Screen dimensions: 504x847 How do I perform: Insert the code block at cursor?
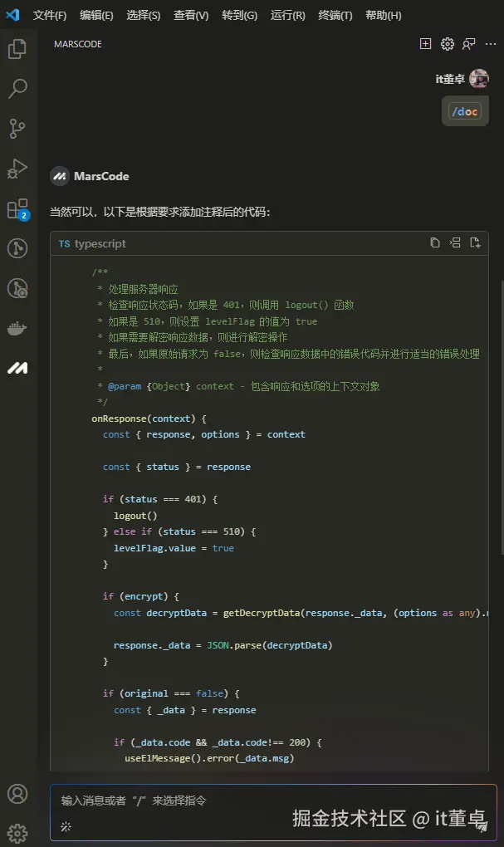click(455, 242)
